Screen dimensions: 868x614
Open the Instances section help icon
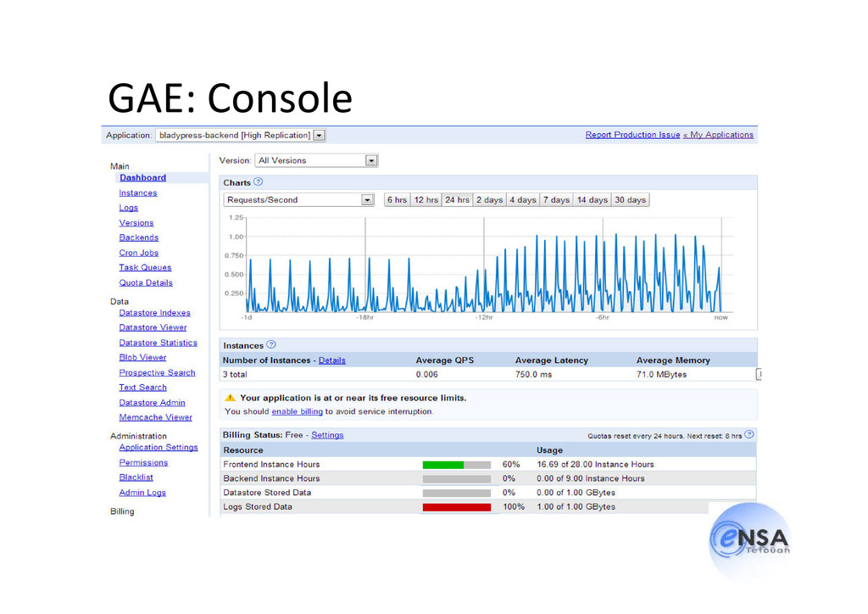(x=271, y=344)
